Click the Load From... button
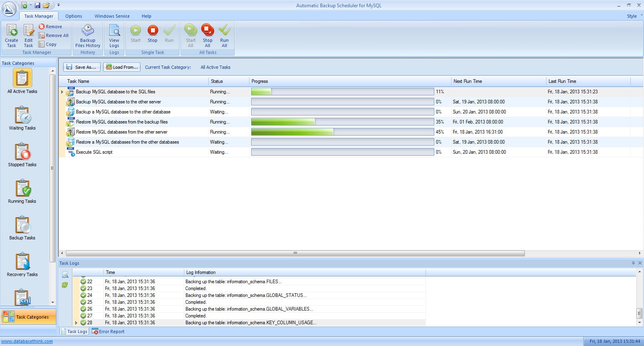 tap(122, 67)
